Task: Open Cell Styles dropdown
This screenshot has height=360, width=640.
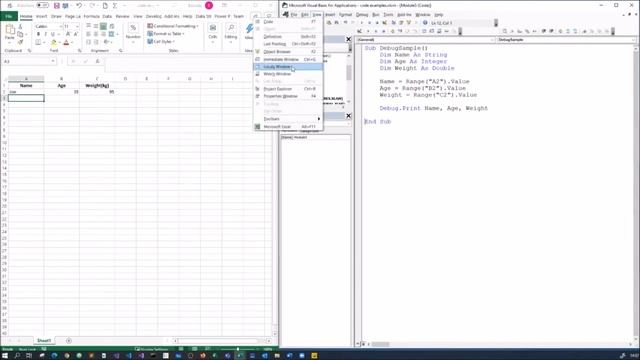Action: point(160,42)
